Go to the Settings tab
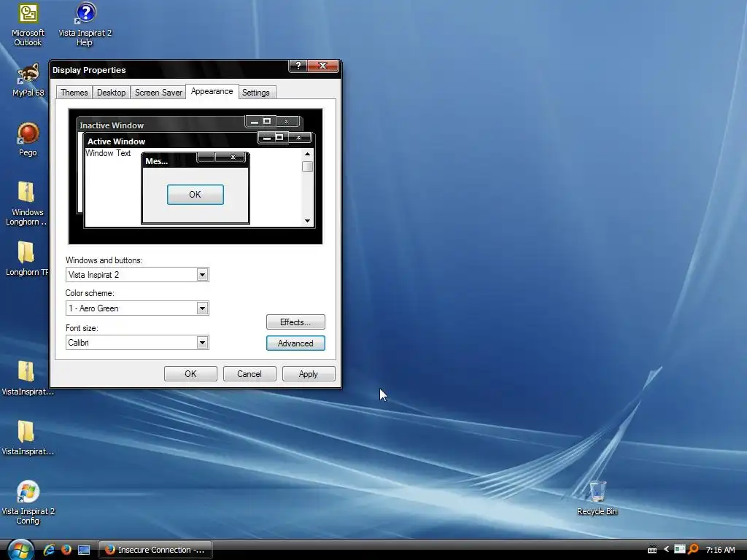This screenshot has width=747, height=560. point(256,93)
